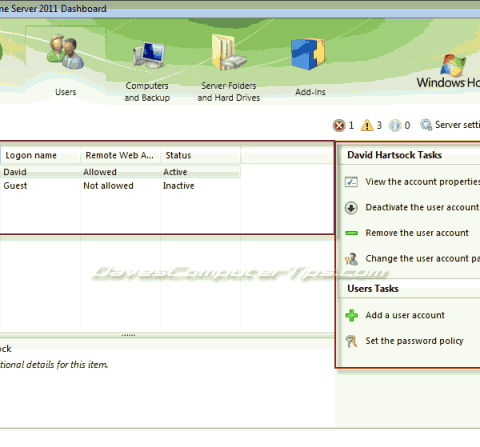Choose Add a user account
The width and height of the screenshot is (480, 447).
(x=405, y=315)
